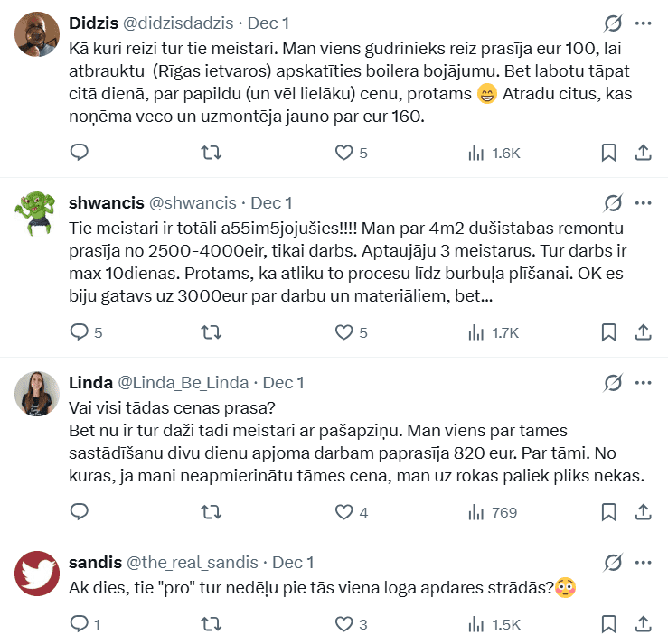Repost Linda's tweet
The image size is (668, 644).
pyautogui.click(x=212, y=512)
